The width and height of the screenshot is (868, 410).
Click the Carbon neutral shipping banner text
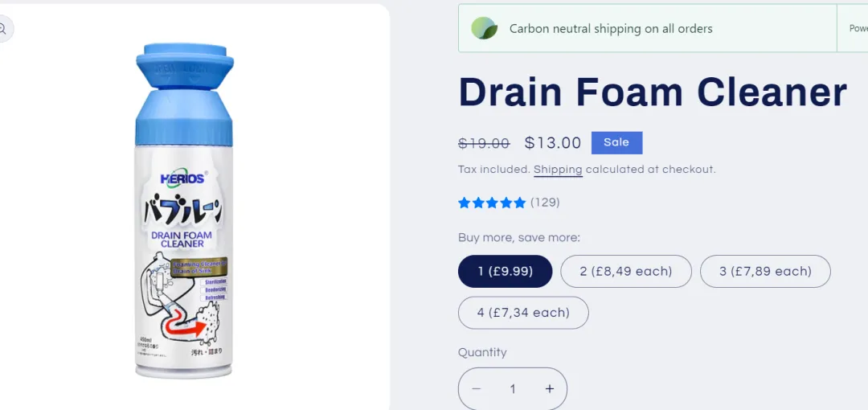[611, 29]
